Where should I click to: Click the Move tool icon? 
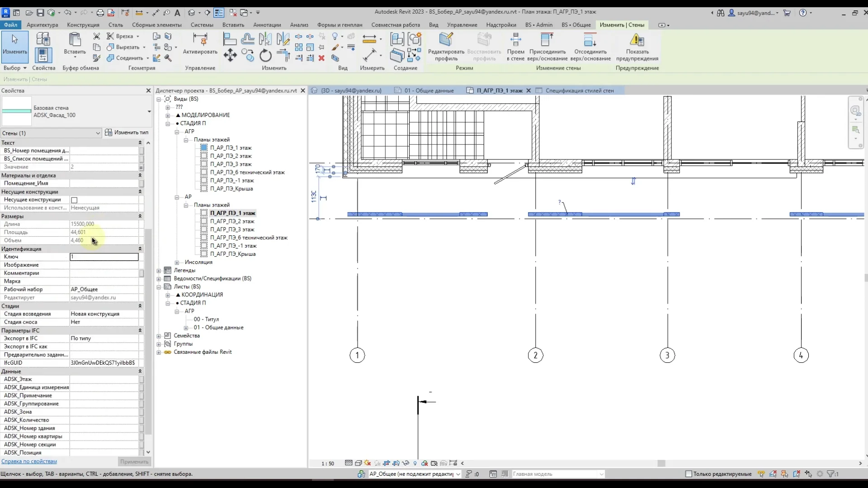(230, 55)
